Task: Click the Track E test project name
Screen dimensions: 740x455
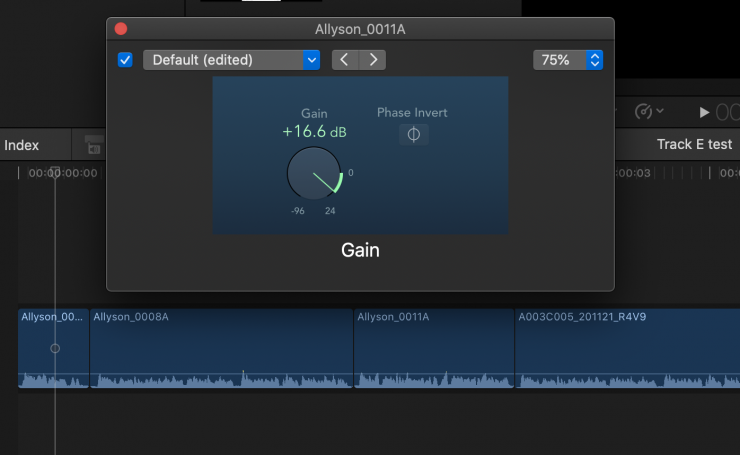Action: click(694, 145)
